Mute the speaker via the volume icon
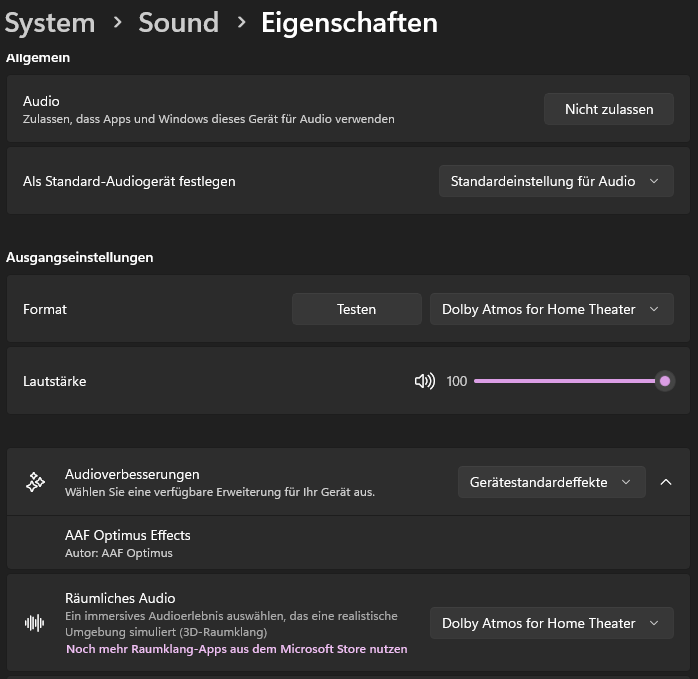 [424, 381]
